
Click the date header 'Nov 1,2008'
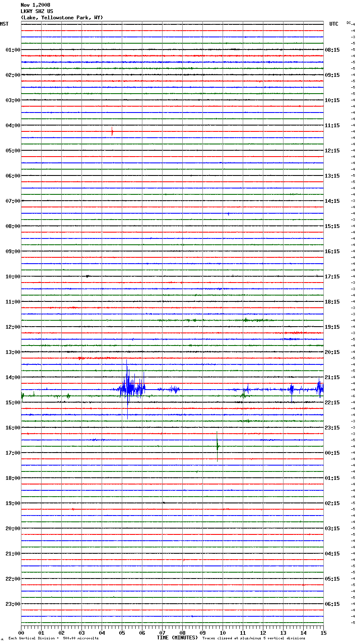click(x=35, y=5)
